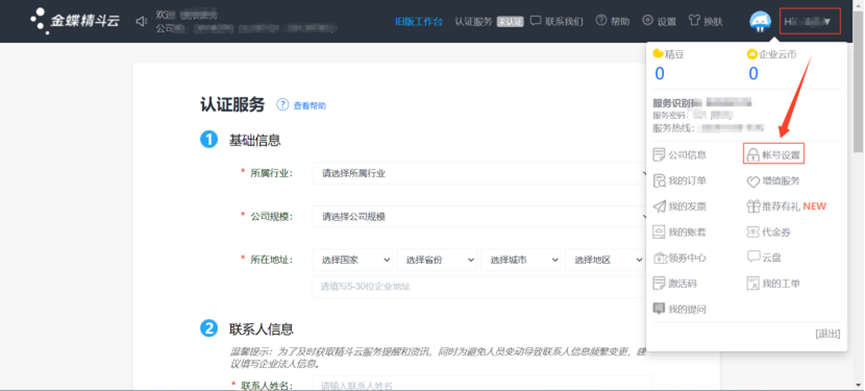This screenshot has height=391, width=865.
Task: Open 认证服务 in the top bar
Action: coord(473,22)
